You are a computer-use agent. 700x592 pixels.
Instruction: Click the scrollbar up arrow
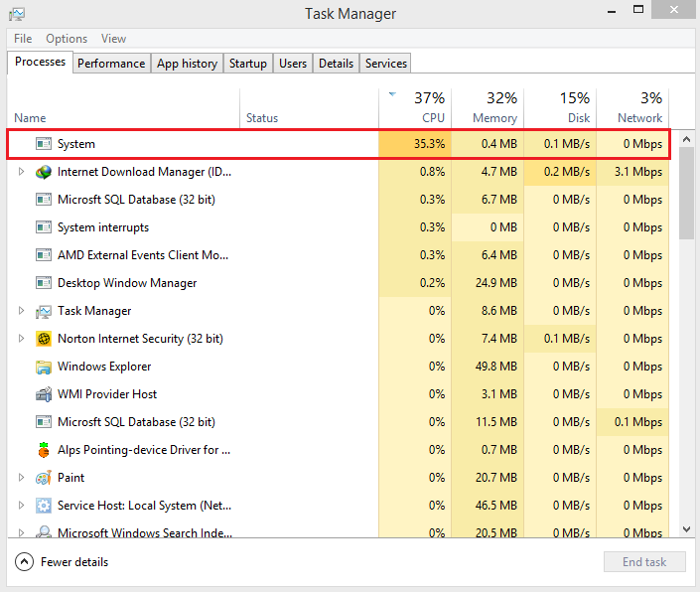[687, 139]
